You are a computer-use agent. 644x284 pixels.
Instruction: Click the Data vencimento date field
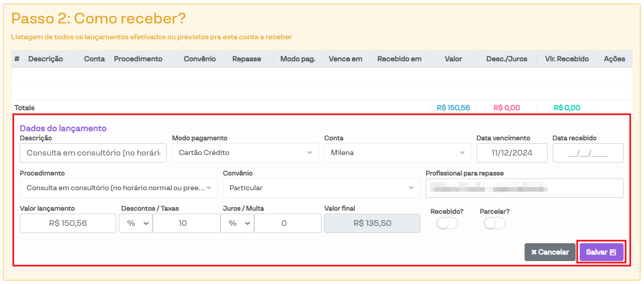coord(512,153)
